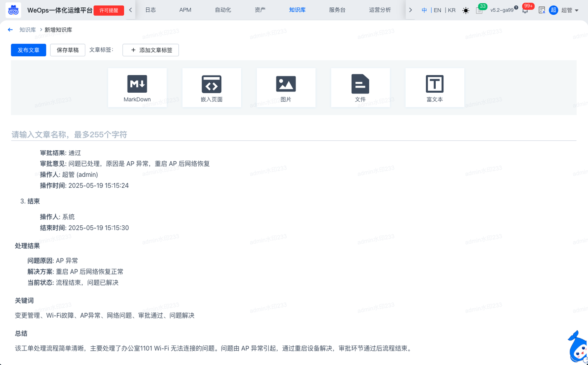Expand hidden navigation with the right chevron
The height and width of the screenshot is (365, 588).
click(410, 10)
